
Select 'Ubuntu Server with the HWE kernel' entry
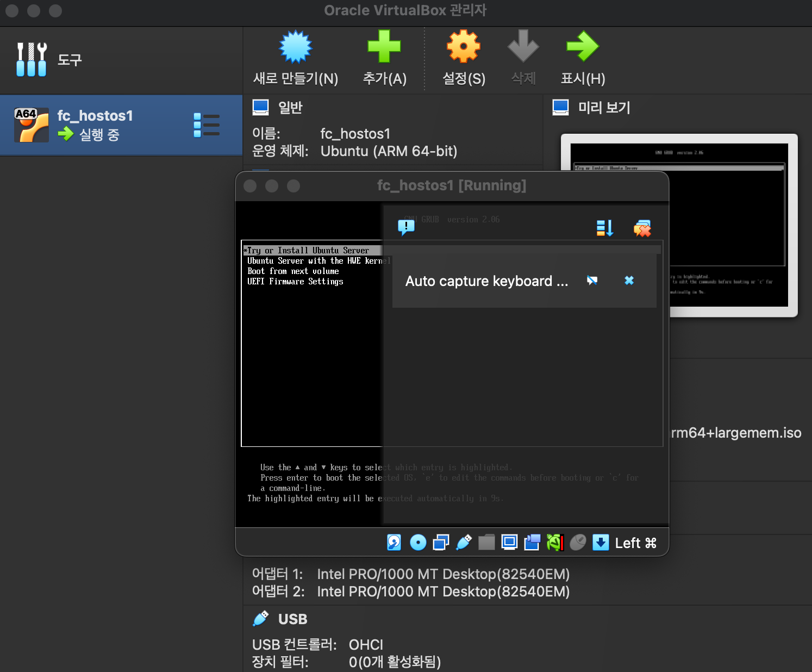point(319,260)
